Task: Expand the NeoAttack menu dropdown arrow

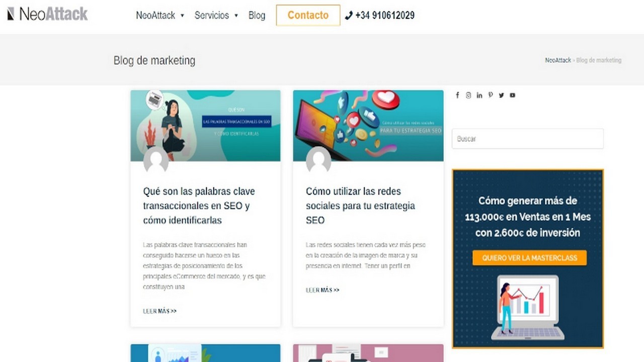Action: coord(182,16)
